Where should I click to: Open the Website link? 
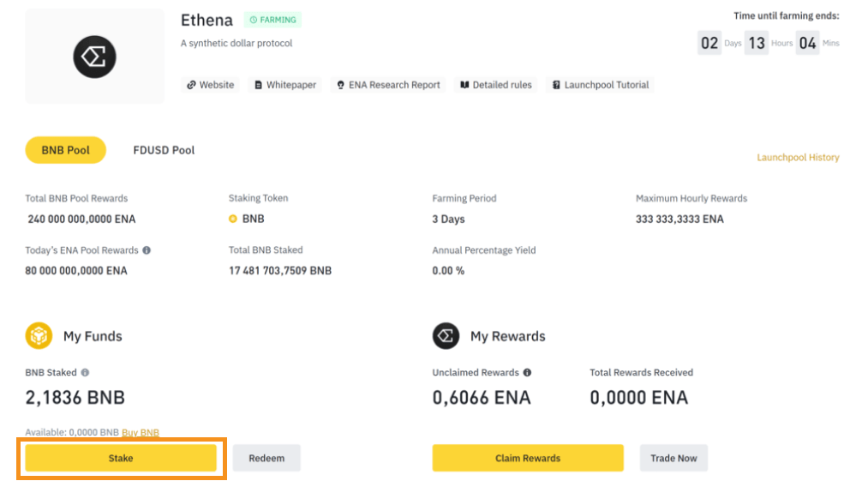[x=210, y=85]
